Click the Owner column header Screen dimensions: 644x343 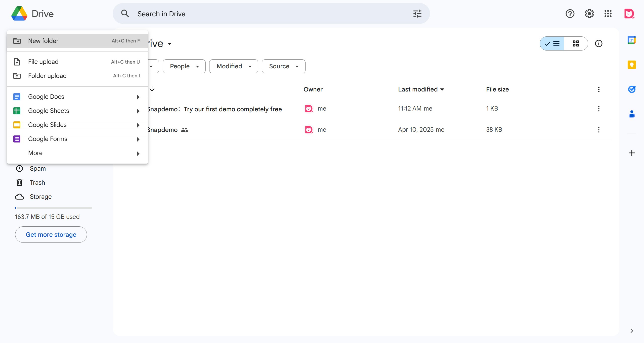(x=313, y=89)
